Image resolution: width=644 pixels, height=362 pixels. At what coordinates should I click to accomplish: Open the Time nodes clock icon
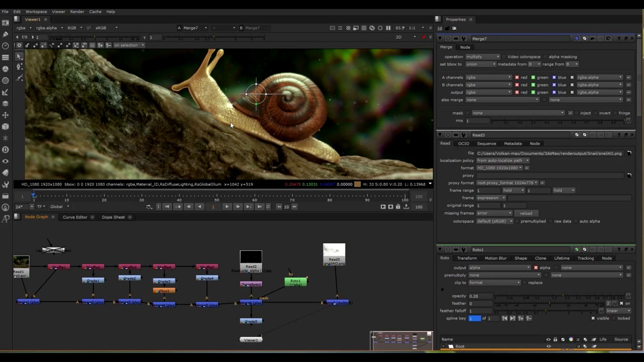coord(6,46)
